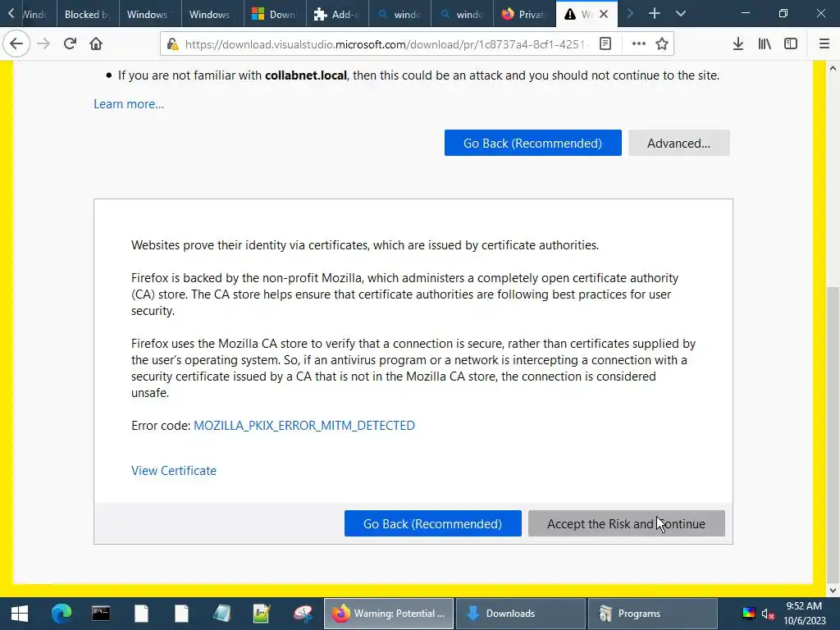Switch to the Downloads taskbar window

tap(520, 614)
